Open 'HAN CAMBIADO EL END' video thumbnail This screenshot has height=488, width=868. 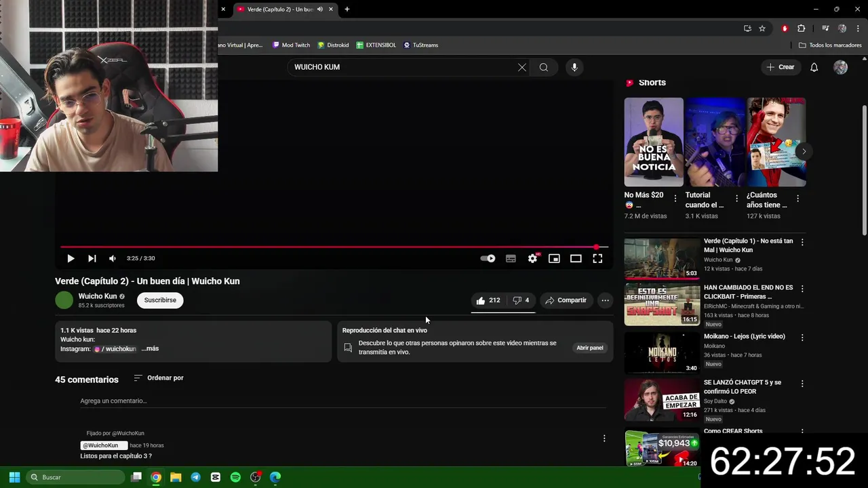[662, 304]
